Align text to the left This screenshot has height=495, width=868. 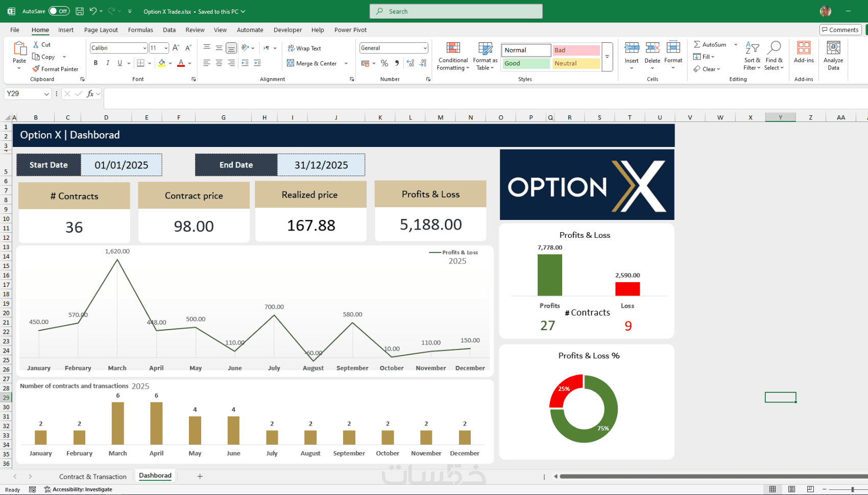pos(207,63)
